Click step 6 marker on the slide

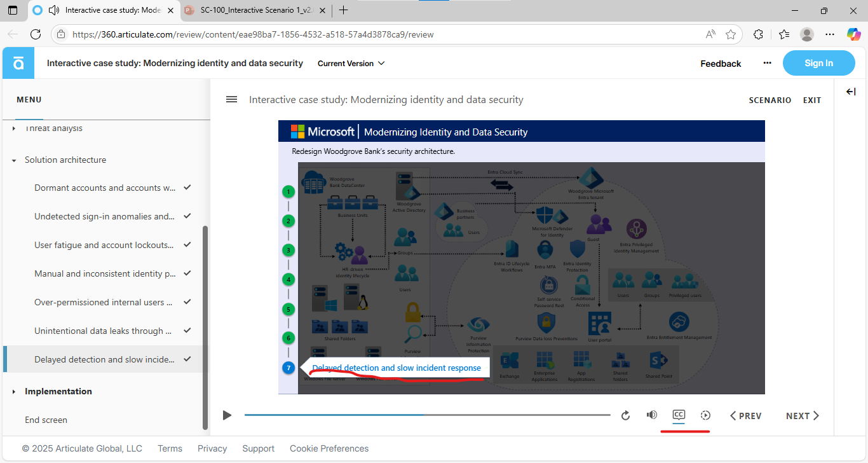[288, 338]
